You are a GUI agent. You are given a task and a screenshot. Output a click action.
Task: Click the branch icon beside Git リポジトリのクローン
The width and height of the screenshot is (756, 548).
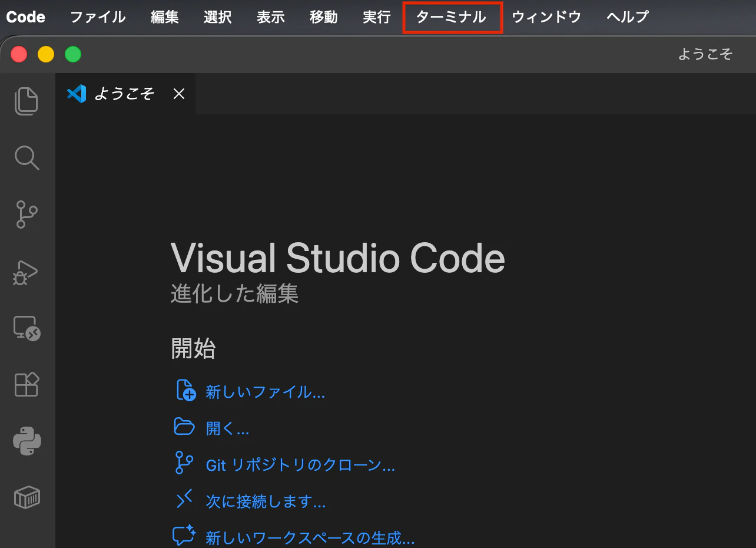(184, 463)
